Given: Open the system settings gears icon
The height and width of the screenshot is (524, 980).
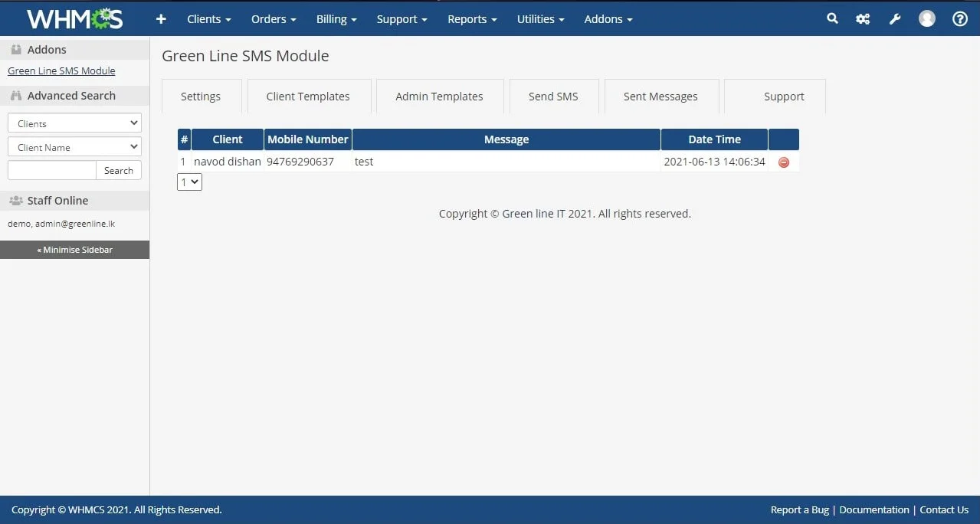Looking at the screenshot, I should (x=863, y=19).
